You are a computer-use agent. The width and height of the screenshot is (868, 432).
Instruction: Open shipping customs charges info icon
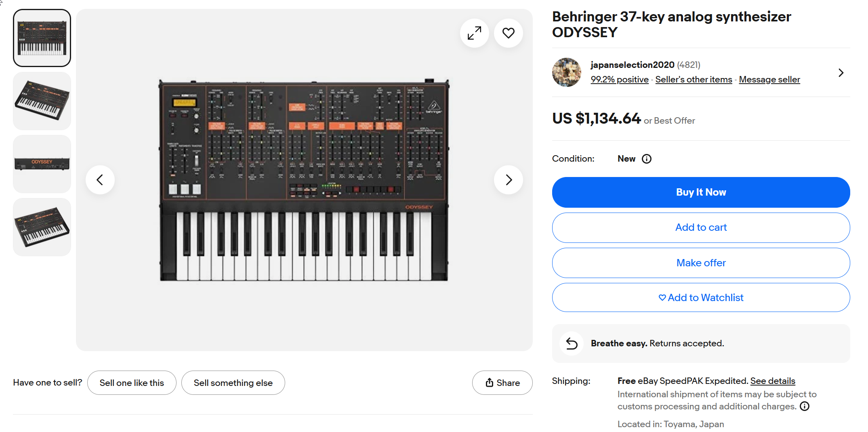click(x=805, y=406)
